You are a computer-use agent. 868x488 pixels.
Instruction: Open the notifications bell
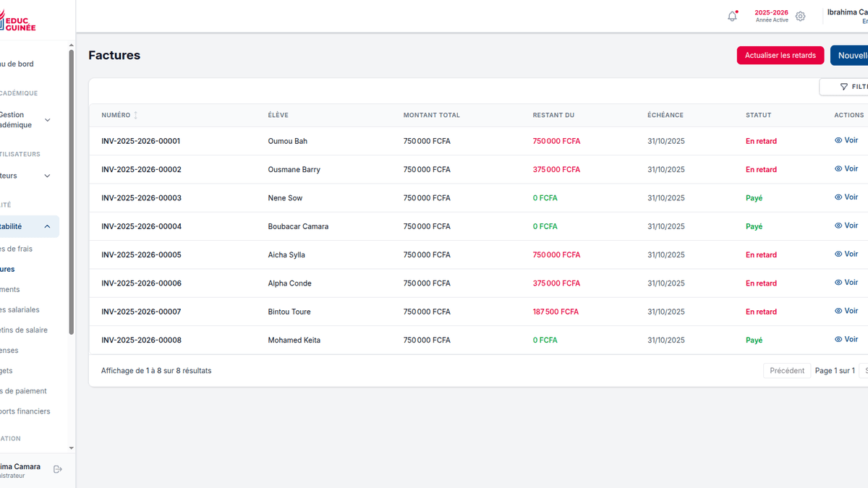click(x=732, y=16)
